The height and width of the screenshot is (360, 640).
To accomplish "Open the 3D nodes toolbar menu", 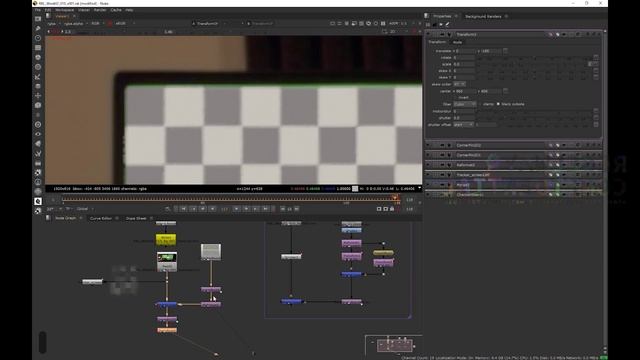I will click(38, 105).
